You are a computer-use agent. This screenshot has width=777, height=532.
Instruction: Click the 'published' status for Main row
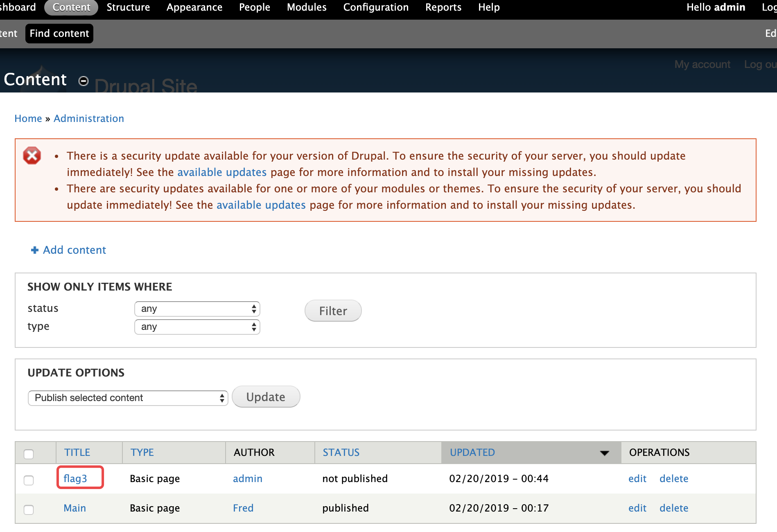(x=346, y=508)
